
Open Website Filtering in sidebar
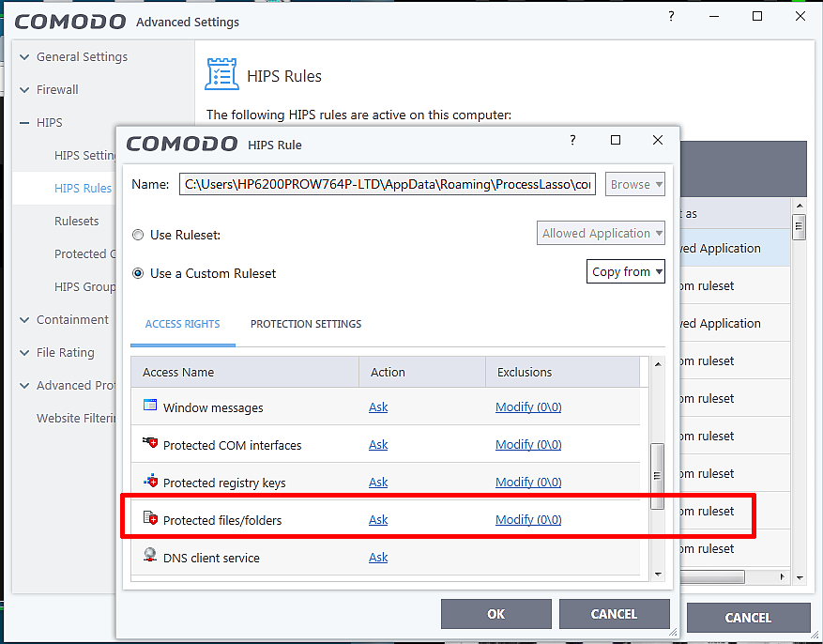[76, 419]
